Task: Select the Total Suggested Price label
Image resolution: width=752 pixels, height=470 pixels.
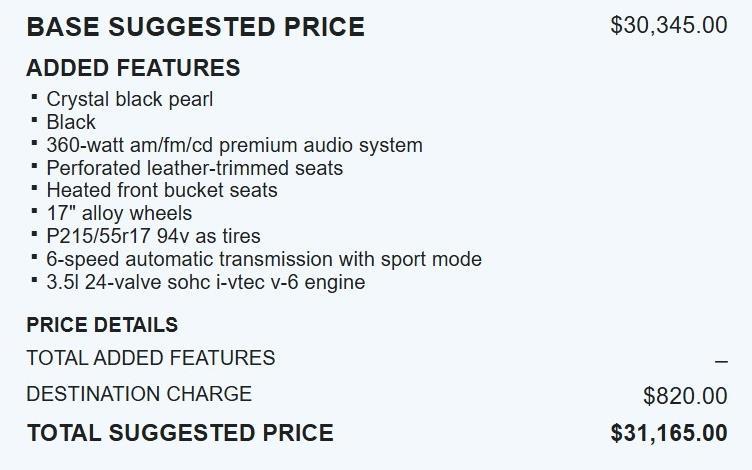Action: (180, 433)
